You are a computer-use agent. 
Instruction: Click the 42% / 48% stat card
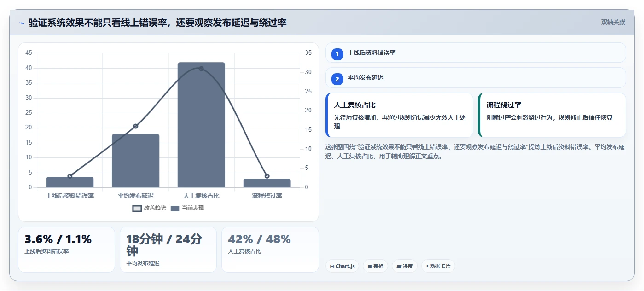click(270, 250)
